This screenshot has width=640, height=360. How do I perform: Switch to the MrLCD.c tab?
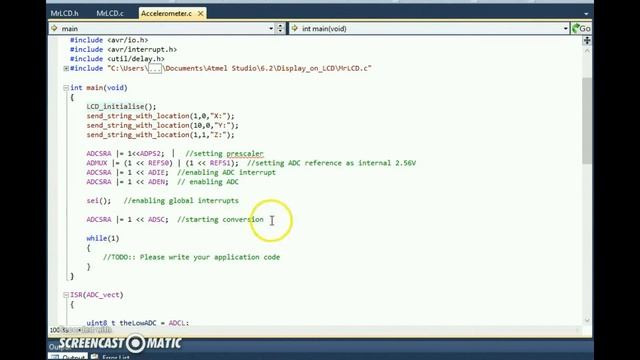coord(110,13)
